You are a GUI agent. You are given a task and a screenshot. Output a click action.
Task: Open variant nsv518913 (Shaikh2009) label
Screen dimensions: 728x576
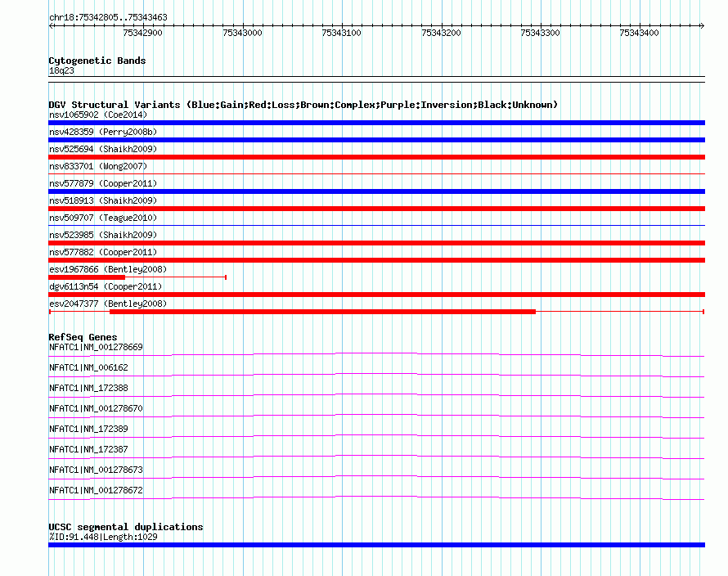[103, 200]
